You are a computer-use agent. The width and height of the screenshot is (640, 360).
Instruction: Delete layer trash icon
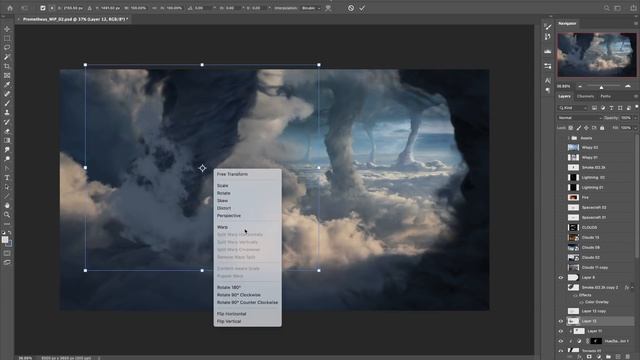(x=627, y=356)
